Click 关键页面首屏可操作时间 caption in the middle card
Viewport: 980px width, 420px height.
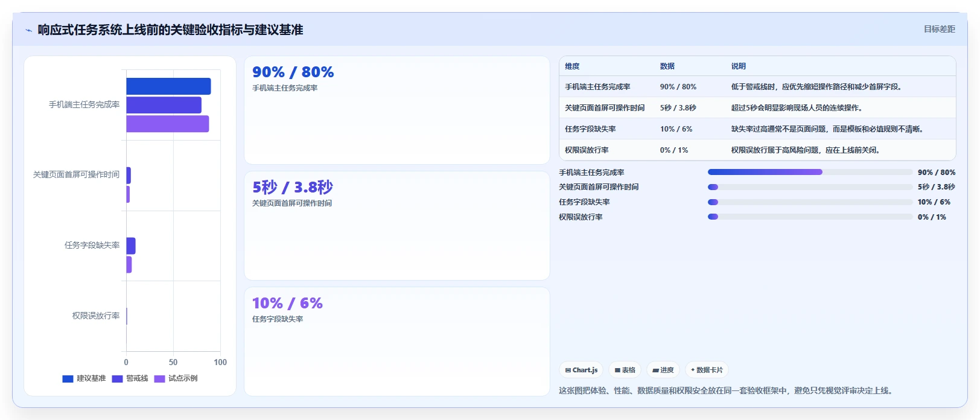pyautogui.click(x=292, y=203)
